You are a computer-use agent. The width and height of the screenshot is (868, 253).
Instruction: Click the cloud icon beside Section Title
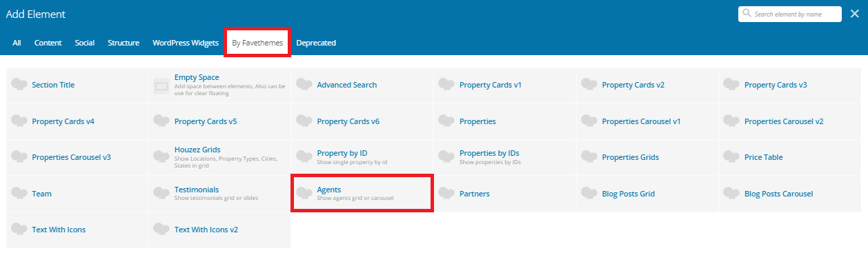19,84
